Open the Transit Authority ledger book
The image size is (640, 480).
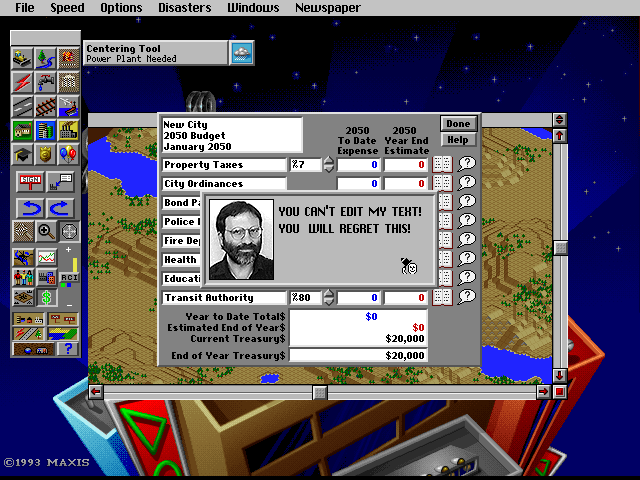[442, 297]
